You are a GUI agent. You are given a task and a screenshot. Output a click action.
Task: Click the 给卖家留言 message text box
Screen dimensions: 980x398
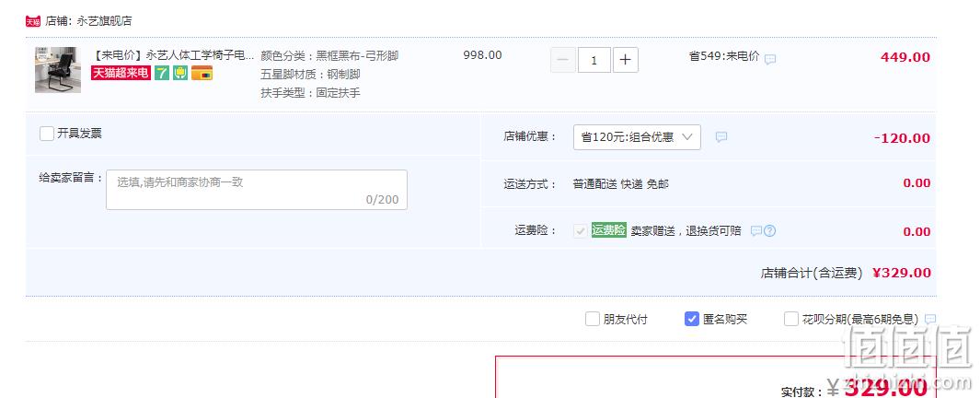click(x=257, y=190)
